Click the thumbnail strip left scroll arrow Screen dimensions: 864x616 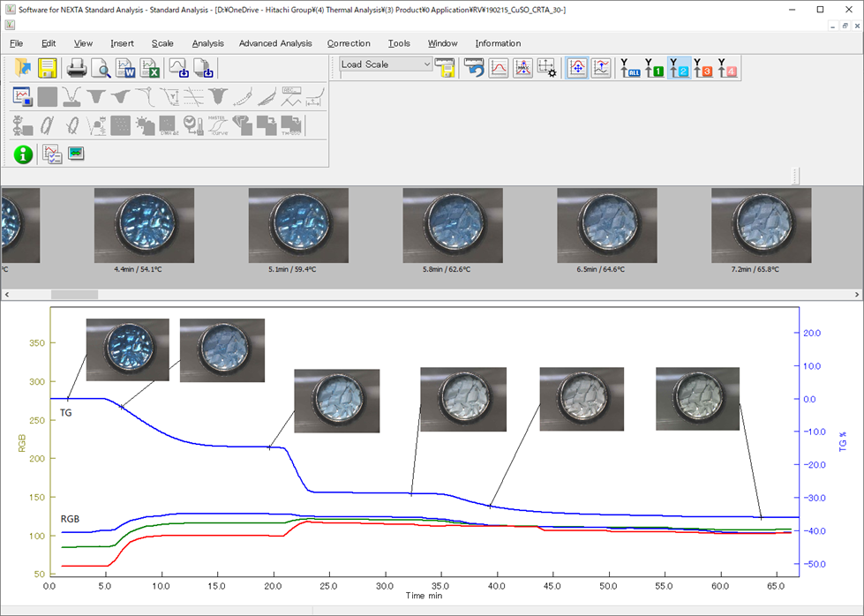[7, 294]
